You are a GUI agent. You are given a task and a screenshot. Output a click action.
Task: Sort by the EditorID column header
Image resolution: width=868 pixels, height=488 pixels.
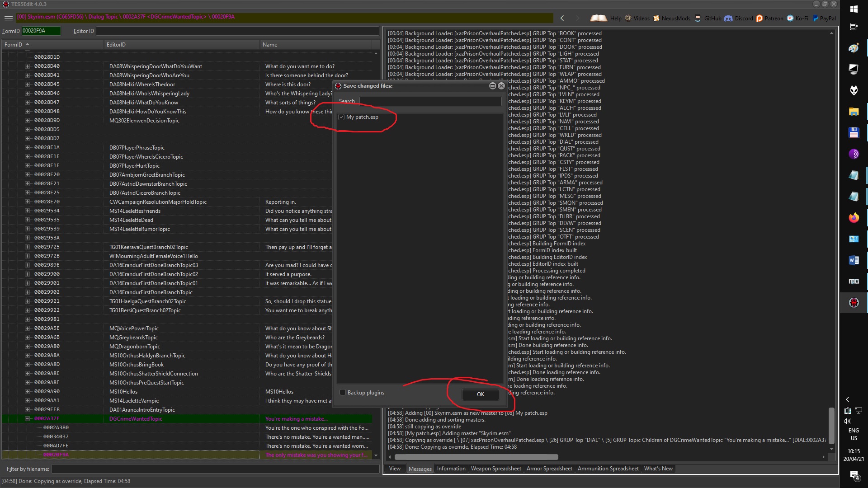[182, 45]
